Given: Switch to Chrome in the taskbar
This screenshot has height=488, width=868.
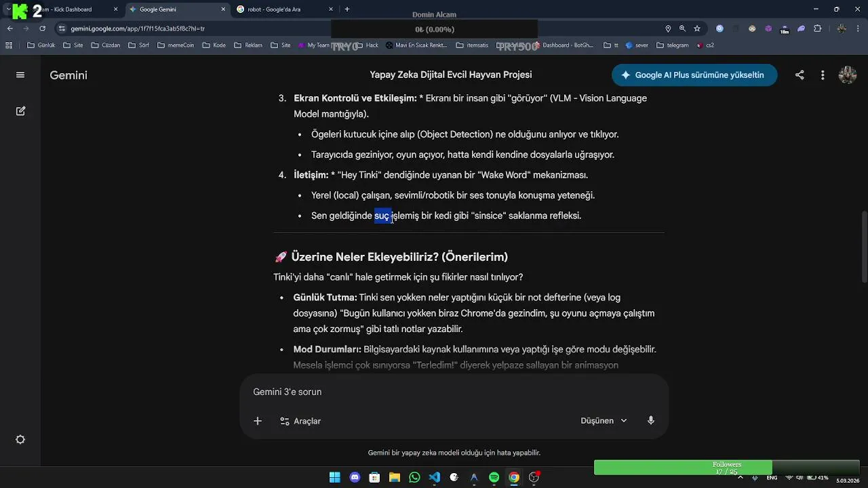Looking at the screenshot, I should (x=514, y=477).
